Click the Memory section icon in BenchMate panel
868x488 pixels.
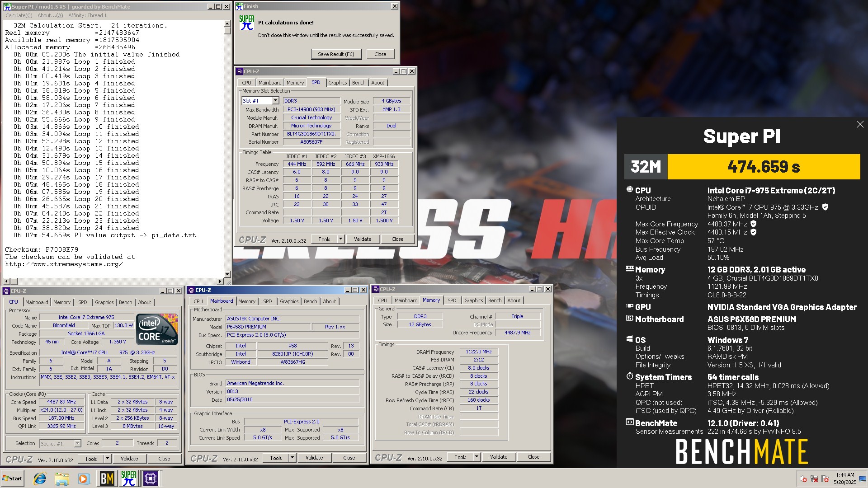[x=629, y=269]
